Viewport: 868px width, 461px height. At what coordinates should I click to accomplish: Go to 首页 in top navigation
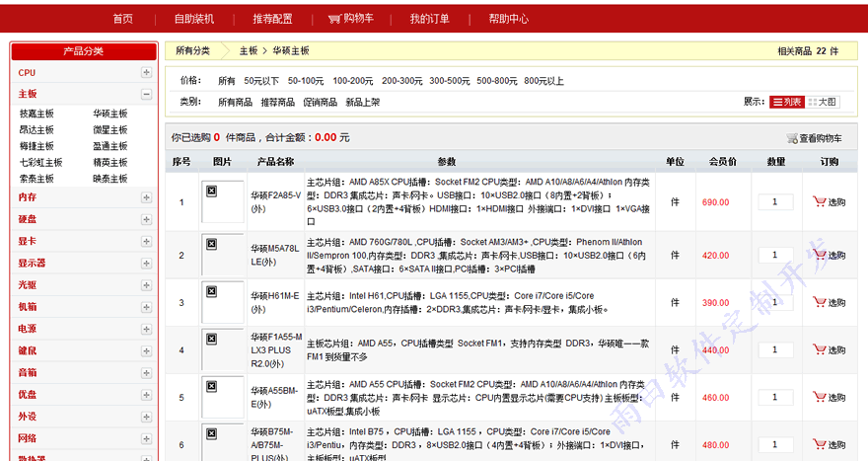point(123,19)
